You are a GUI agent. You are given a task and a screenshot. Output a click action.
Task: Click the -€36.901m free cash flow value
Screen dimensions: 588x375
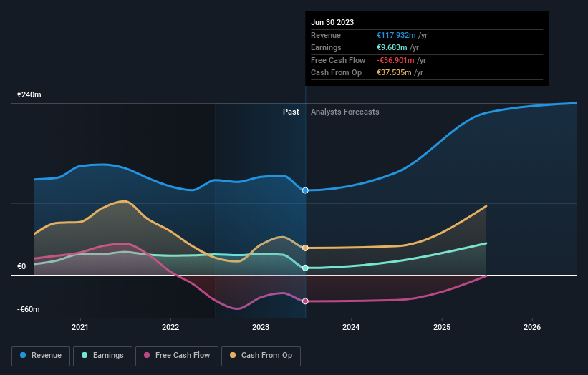(395, 60)
